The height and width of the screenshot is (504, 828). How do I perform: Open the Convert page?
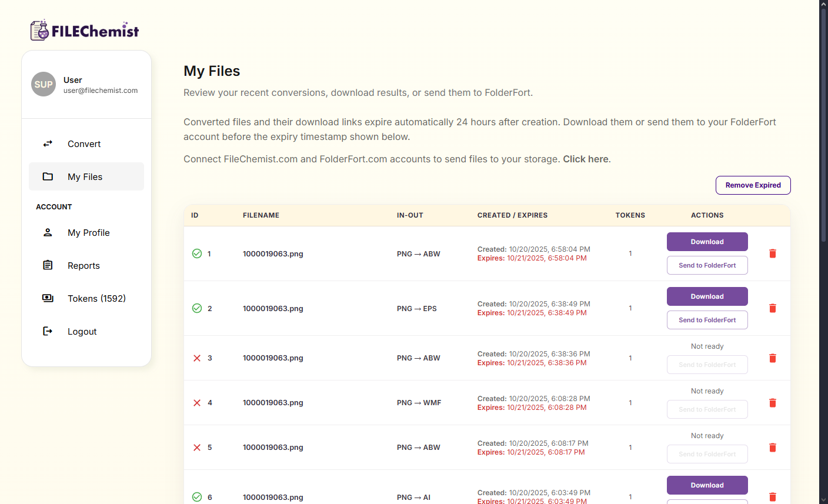click(84, 144)
